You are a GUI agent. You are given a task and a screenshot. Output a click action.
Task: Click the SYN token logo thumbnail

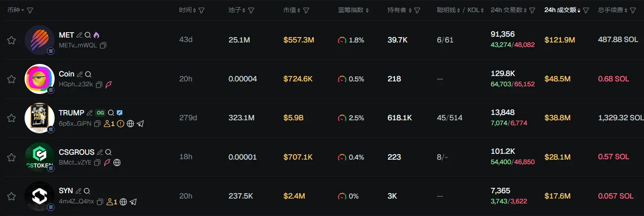pyautogui.click(x=39, y=196)
